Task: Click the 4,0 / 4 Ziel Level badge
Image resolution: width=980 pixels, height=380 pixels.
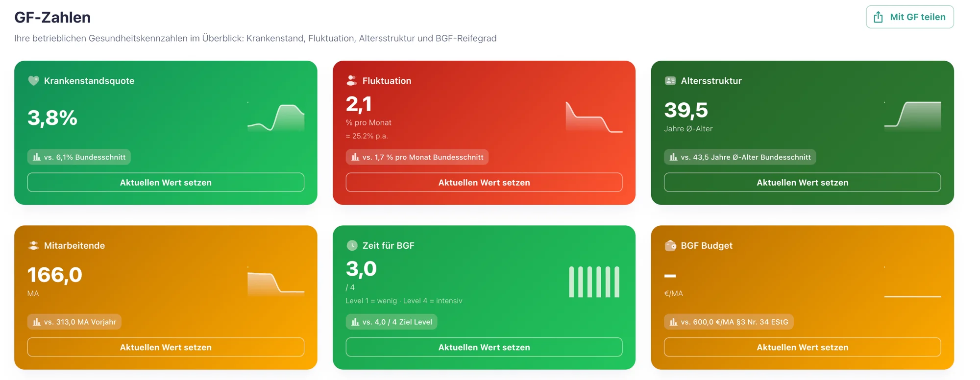Action: (391, 322)
